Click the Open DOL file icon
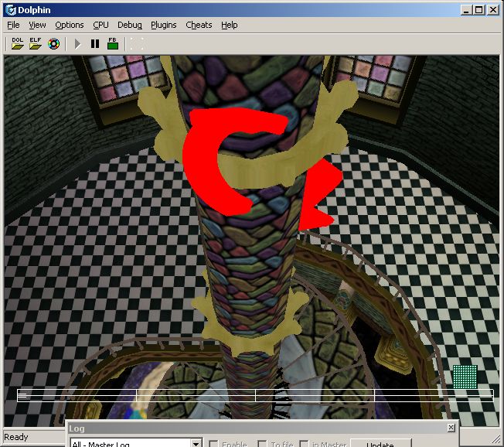Screen dimensions: 504x447 click(x=17, y=44)
